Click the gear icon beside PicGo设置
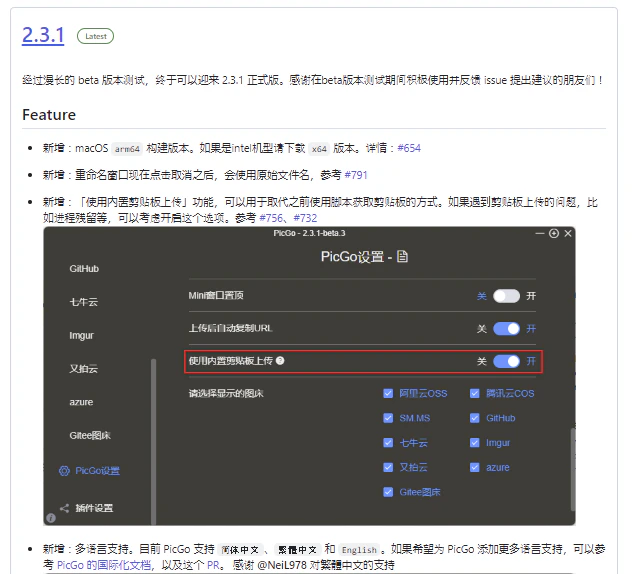The width and height of the screenshot is (637, 574). pos(64,471)
